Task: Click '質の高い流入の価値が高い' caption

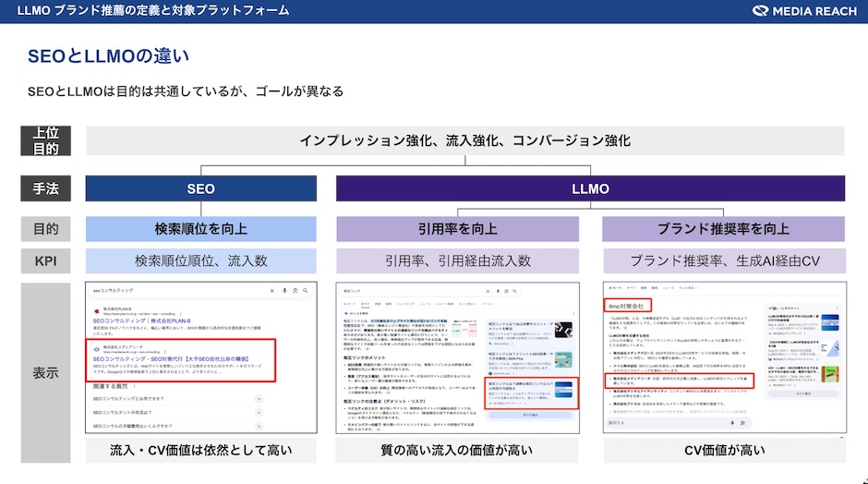Action: click(x=457, y=450)
